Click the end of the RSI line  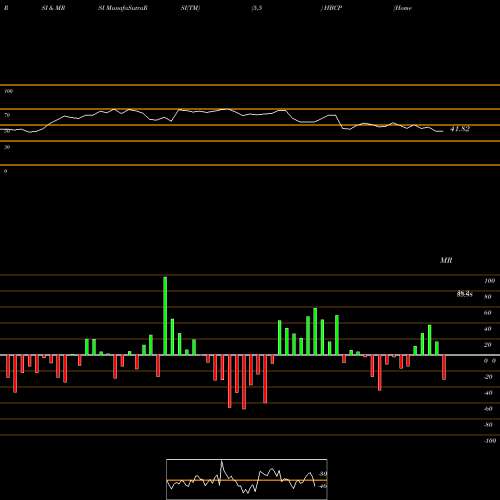(443, 131)
